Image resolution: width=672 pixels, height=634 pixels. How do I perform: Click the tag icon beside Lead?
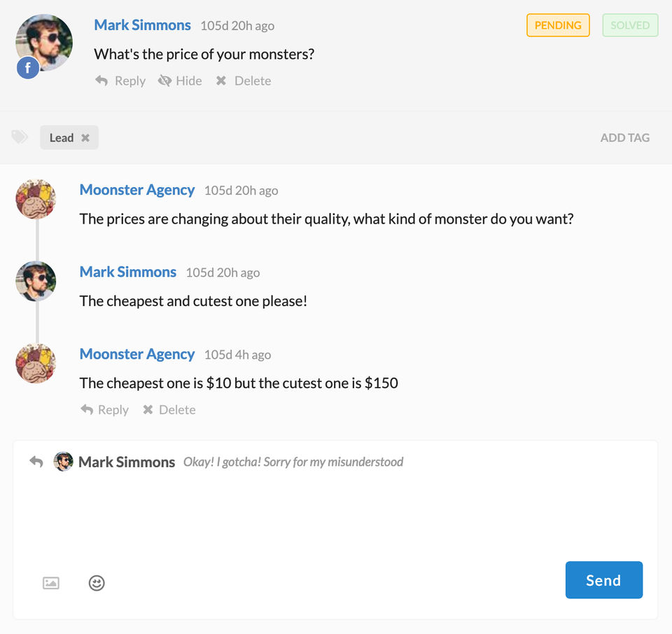(20, 137)
